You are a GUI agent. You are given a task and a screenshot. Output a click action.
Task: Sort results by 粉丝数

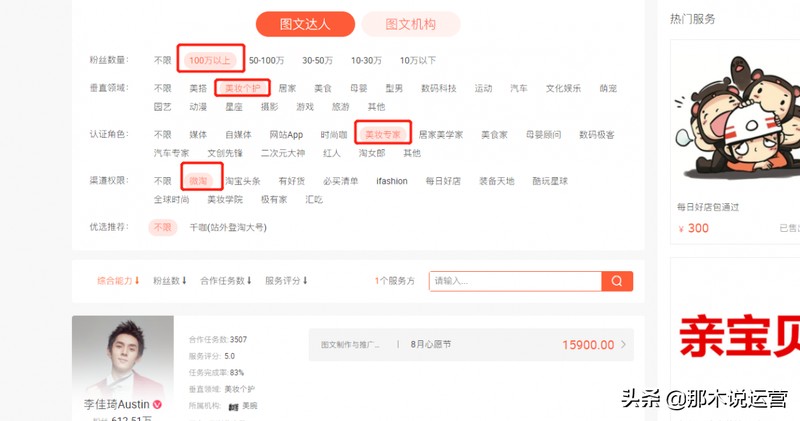(170, 281)
